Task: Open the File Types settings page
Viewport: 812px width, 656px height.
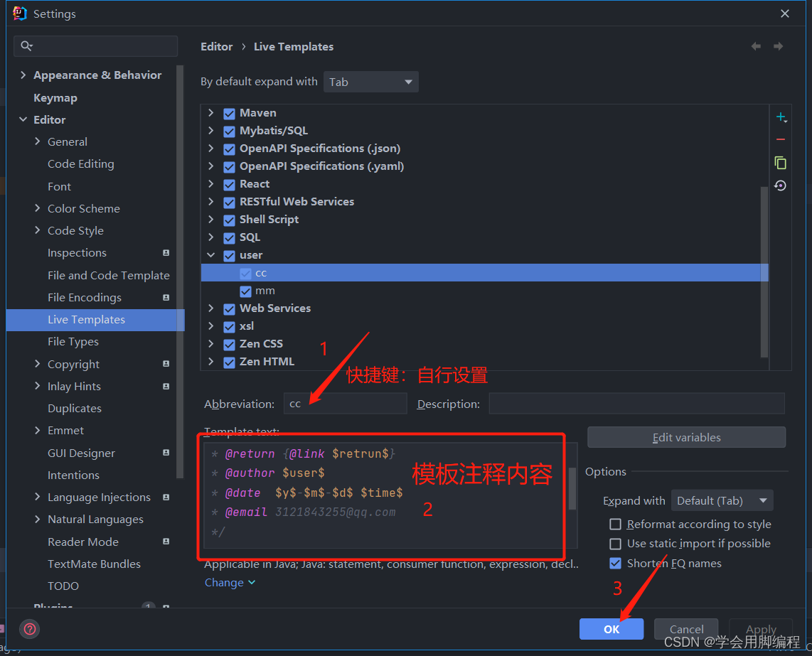Action: [x=73, y=342]
